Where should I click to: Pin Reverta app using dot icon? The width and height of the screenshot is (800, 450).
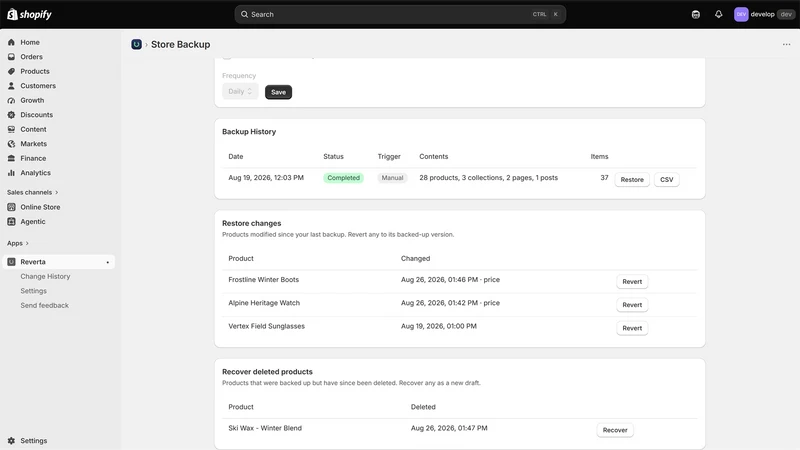[x=108, y=262]
